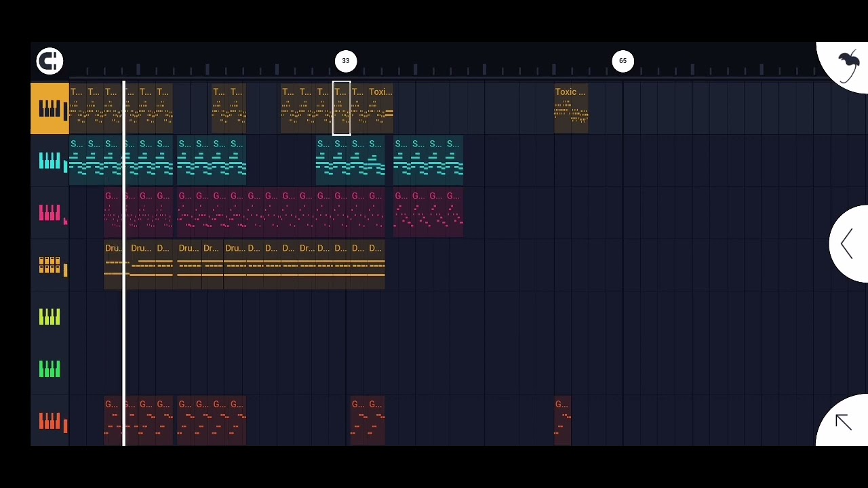868x488 pixels.
Task: Click the white playhead line
Action: (123, 263)
